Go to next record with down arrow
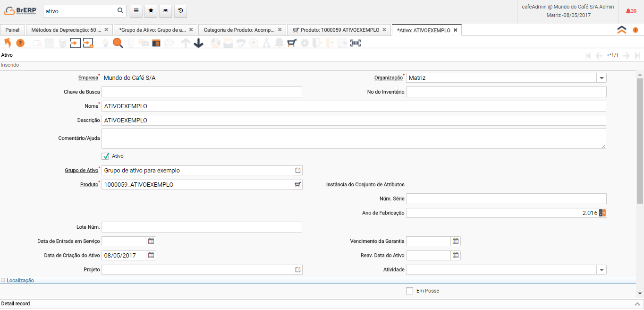 (199, 43)
